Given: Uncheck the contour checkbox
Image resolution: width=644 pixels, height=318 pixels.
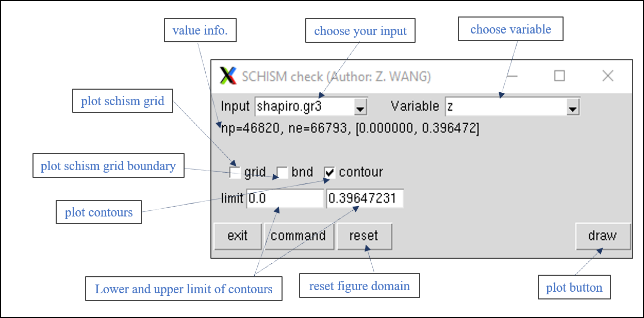Looking at the screenshot, I should (x=330, y=172).
